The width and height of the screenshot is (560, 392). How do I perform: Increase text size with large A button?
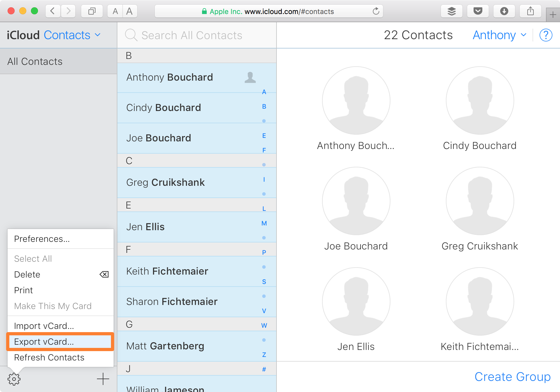click(x=130, y=11)
